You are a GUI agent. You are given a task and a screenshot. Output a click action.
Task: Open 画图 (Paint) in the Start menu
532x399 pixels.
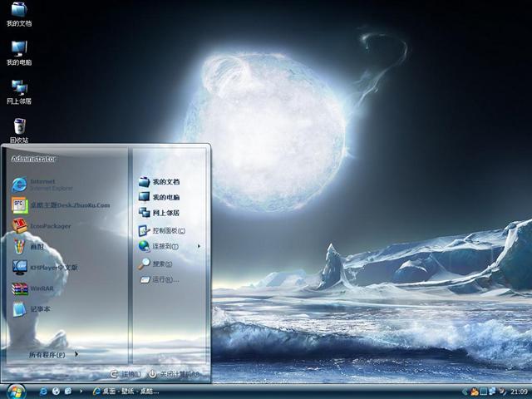pyautogui.click(x=37, y=247)
